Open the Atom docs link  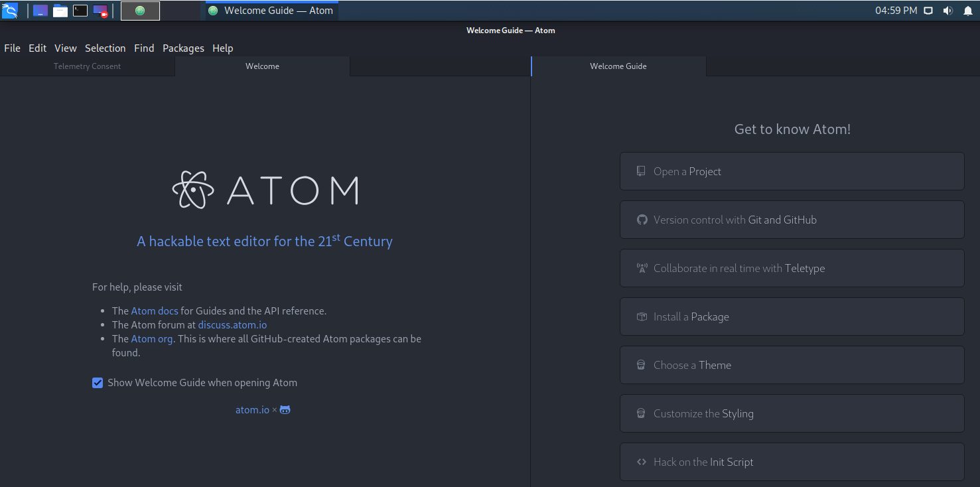point(155,311)
